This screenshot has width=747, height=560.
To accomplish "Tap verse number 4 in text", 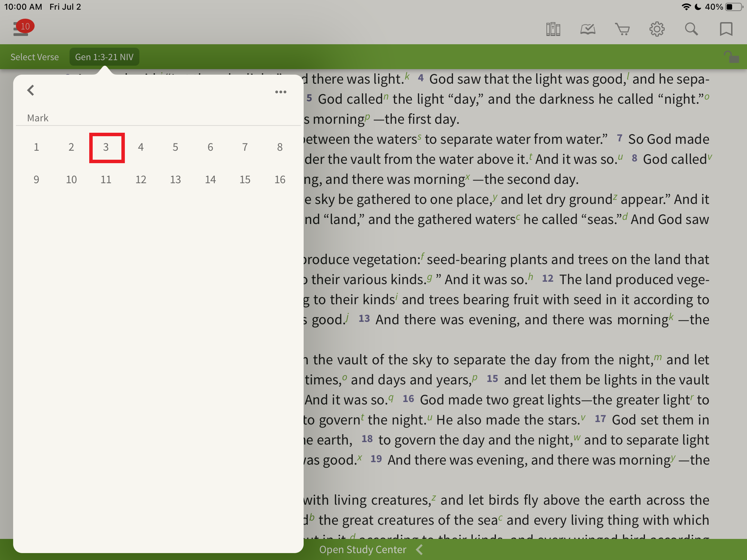I will pyautogui.click(x=421, y=78).
